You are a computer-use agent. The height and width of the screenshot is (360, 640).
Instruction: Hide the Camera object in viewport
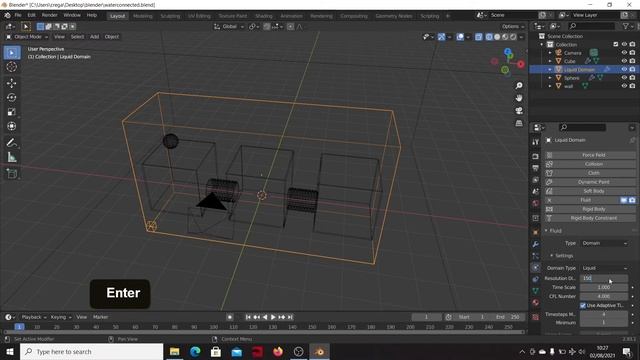coord(624,53)
